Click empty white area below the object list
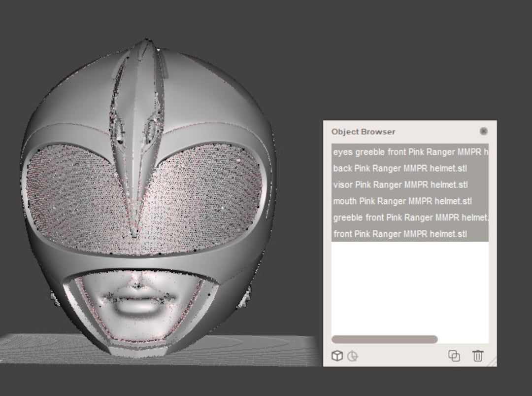 [x=409, y=286]
